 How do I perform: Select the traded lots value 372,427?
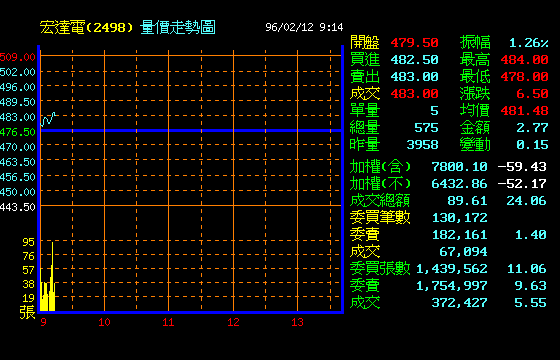coord(460,303)
